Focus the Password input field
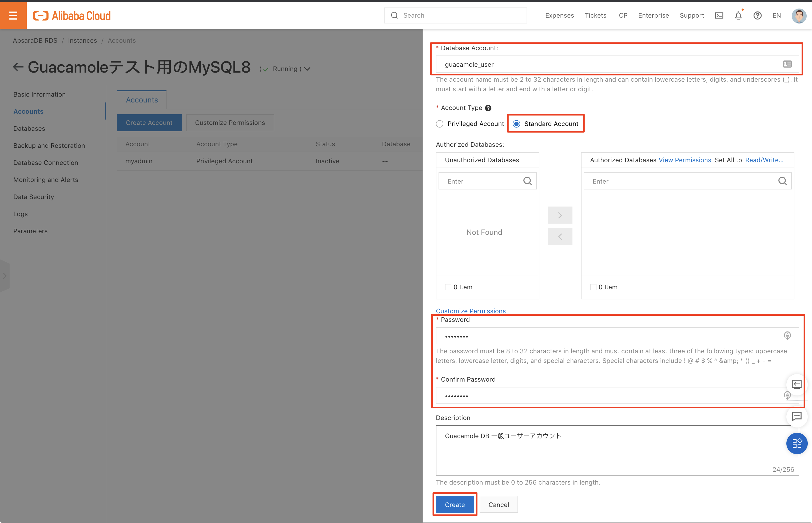The height and width of the screenshot is (523, 812). click(x=617, y=335)
